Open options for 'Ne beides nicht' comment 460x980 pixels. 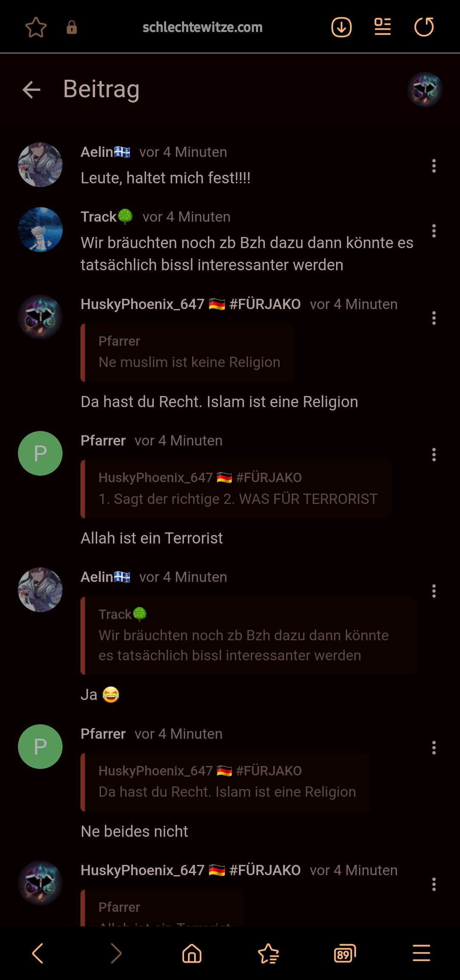tap(434, 748)
